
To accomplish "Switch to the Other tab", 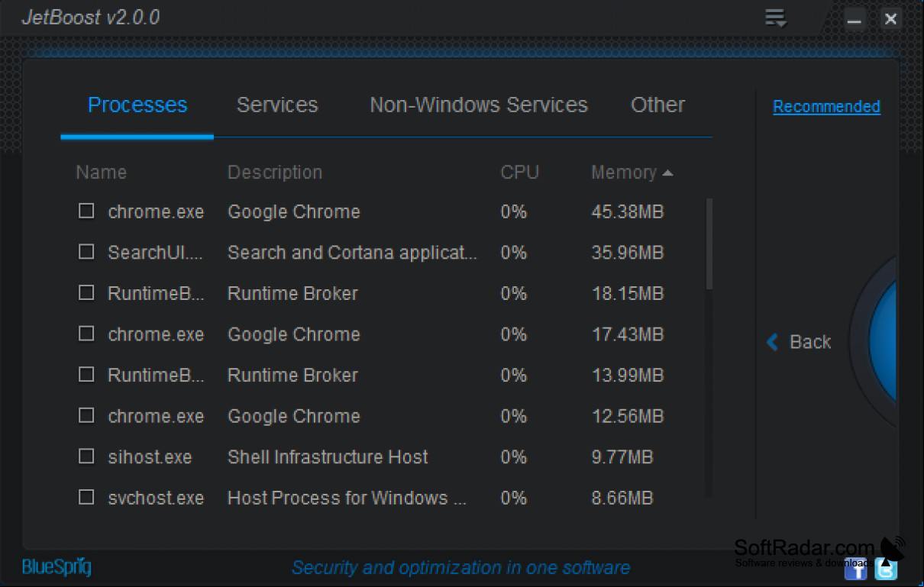I will click(x=657, y=105).
